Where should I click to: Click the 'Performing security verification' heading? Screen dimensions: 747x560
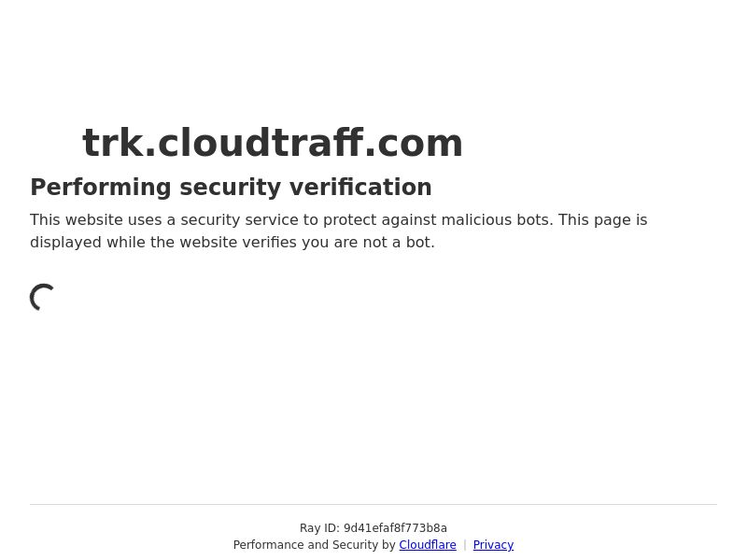231,188
